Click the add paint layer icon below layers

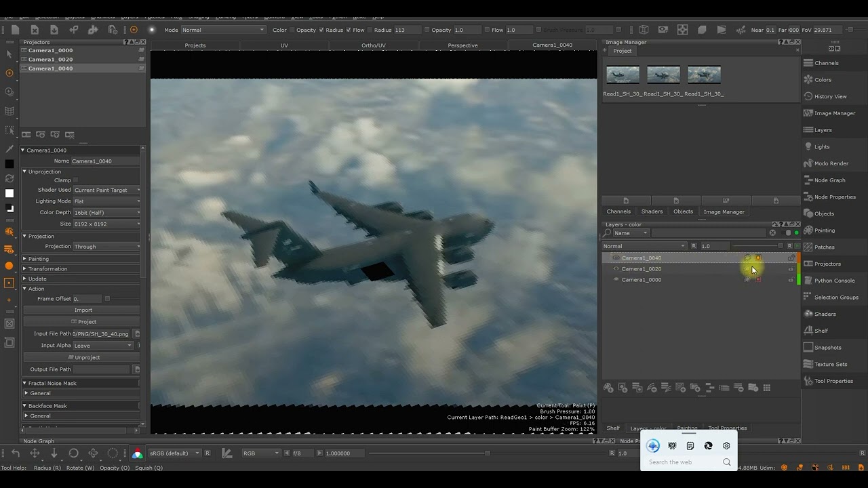click(608, 388)
